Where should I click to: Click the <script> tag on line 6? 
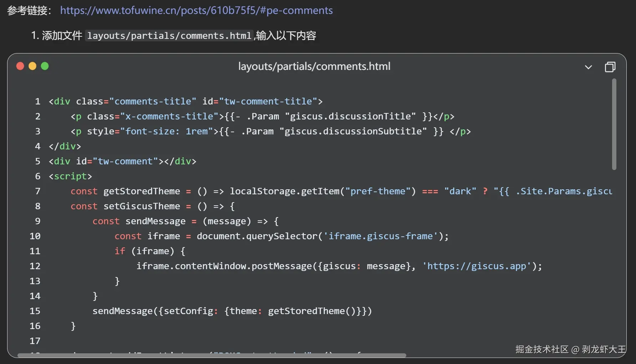pyautogui.click(x=70, y=176)
